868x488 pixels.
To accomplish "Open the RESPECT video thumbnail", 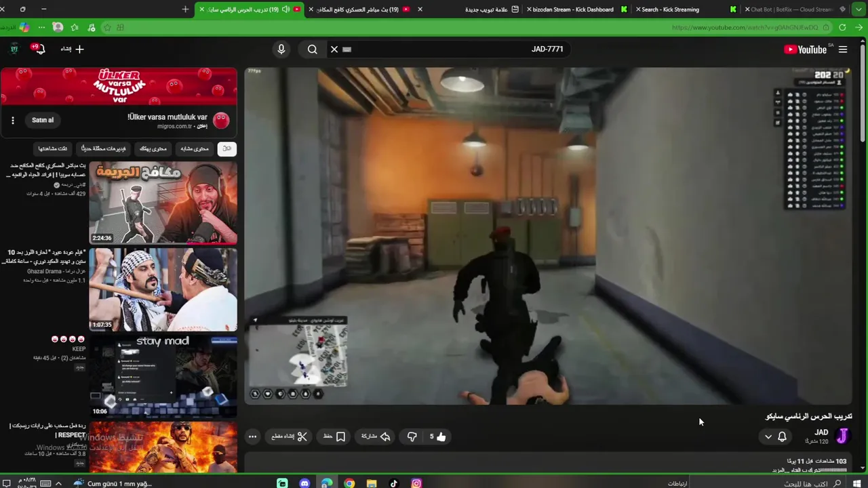I will coord(163,447).
